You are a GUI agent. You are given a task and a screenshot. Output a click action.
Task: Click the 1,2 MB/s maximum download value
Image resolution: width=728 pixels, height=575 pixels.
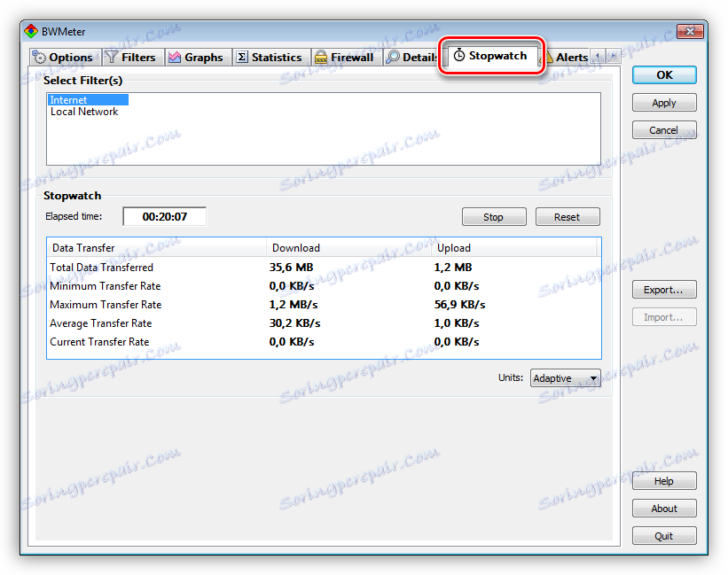[294, 304]
